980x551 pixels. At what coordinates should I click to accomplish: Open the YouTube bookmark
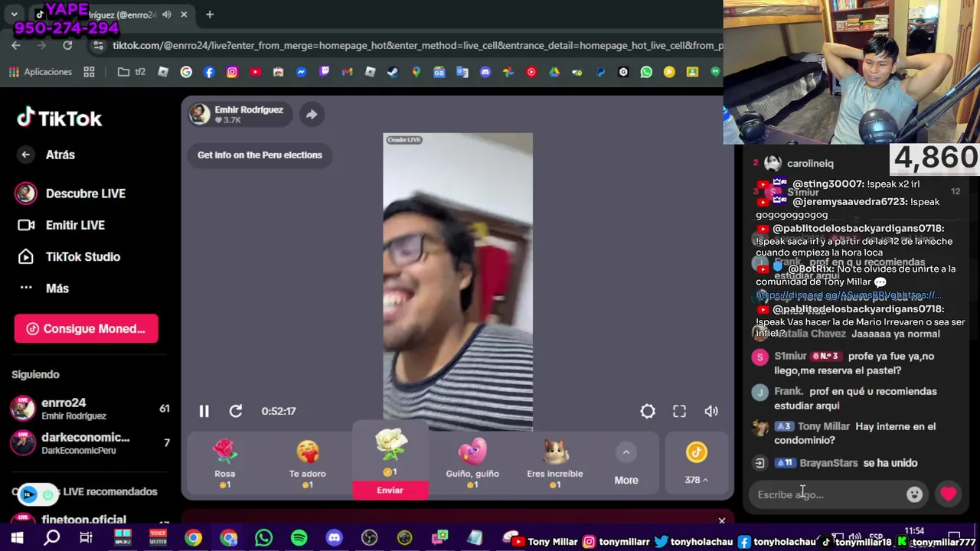coord(255,72)
